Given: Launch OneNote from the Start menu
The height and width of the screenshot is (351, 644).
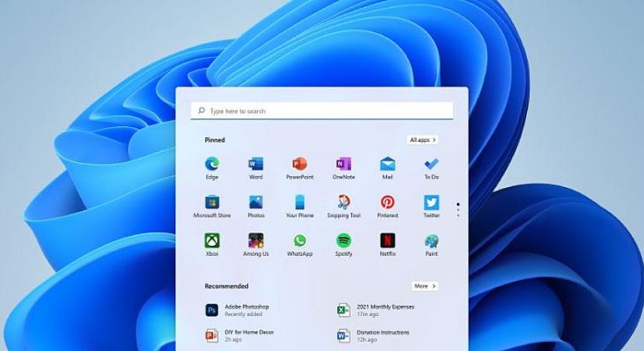Looking at the screenshot, I should [x=343, y=165].
